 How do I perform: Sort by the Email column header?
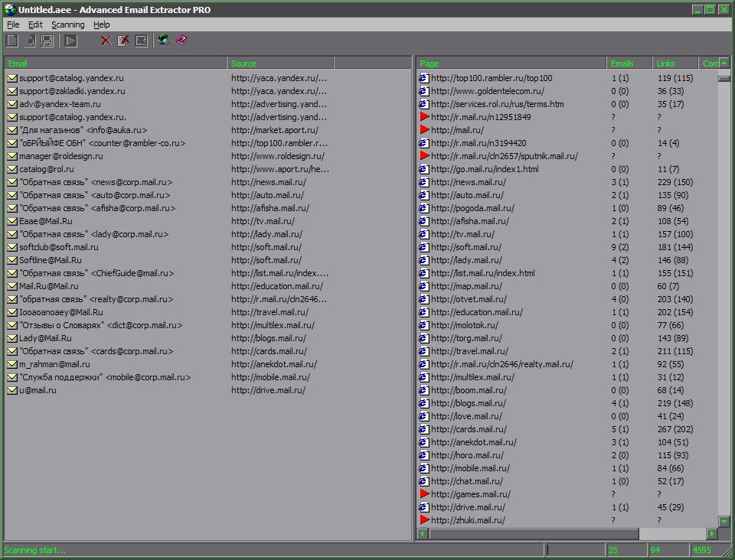[116, 63]
